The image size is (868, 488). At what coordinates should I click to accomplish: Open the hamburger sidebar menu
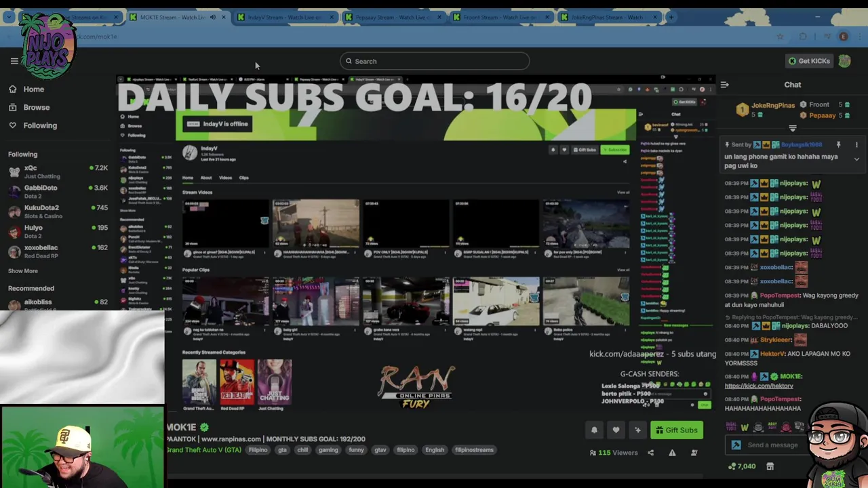pos(14,61)
